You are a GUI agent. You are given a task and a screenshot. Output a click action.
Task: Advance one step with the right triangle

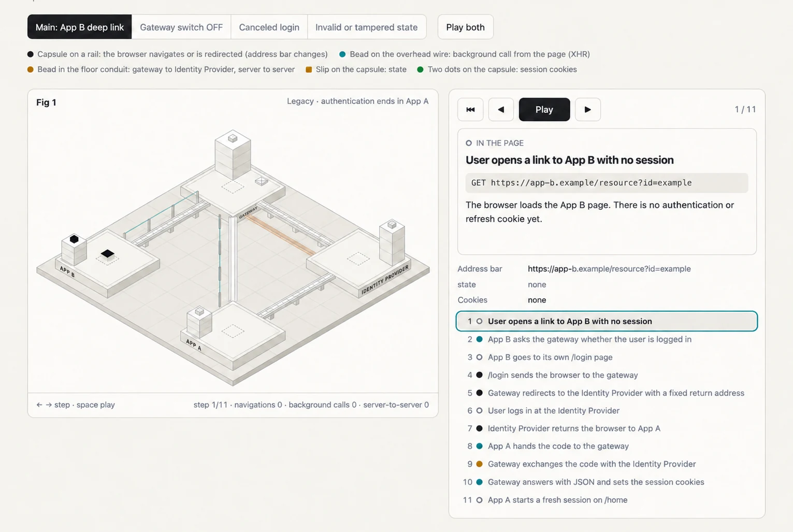[x=587, y=109]
